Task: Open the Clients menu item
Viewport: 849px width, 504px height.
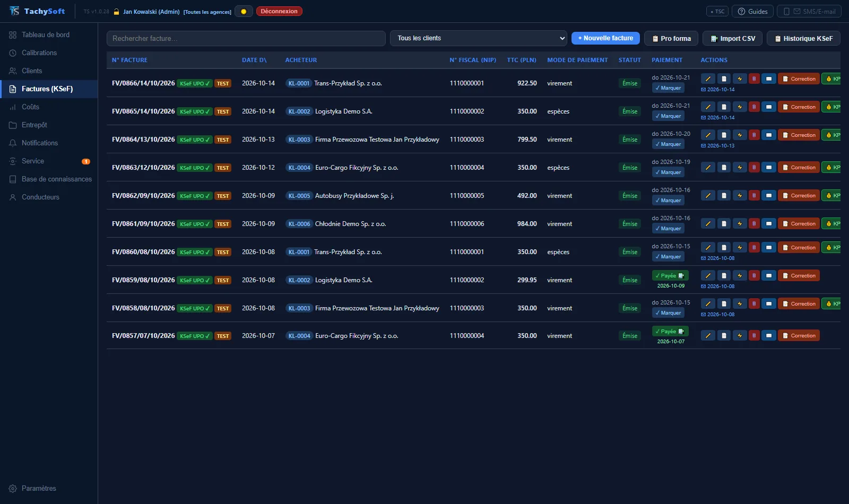Action: 49,71
